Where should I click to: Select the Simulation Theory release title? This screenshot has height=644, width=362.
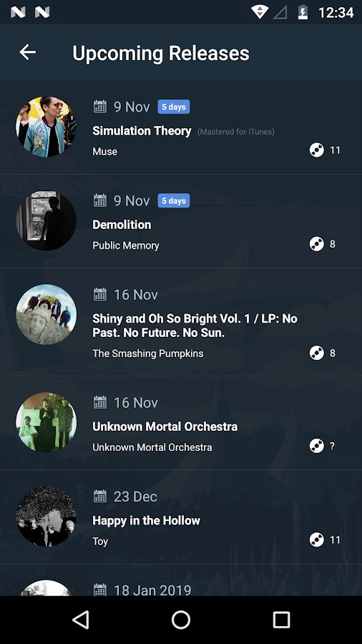tap(142, 131)
